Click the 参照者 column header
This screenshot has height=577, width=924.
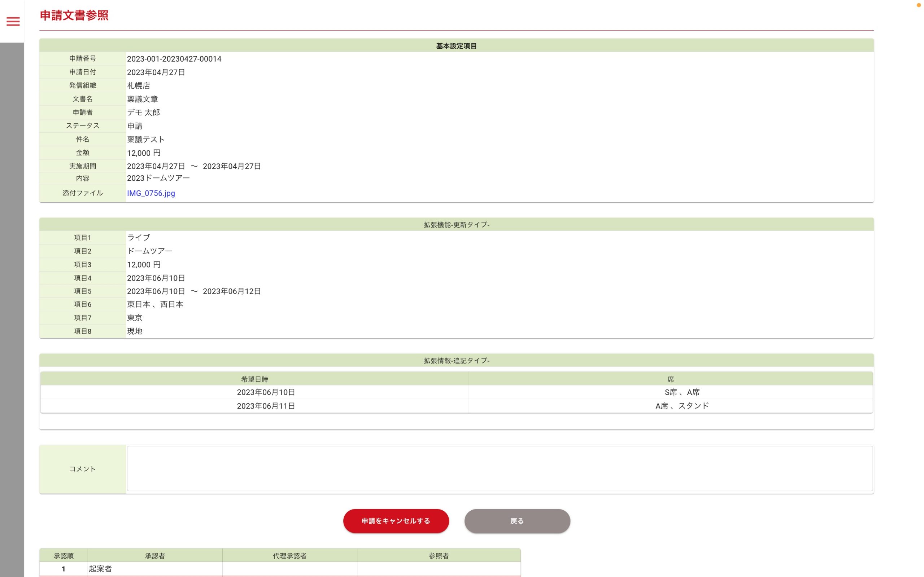coord(438,556)
